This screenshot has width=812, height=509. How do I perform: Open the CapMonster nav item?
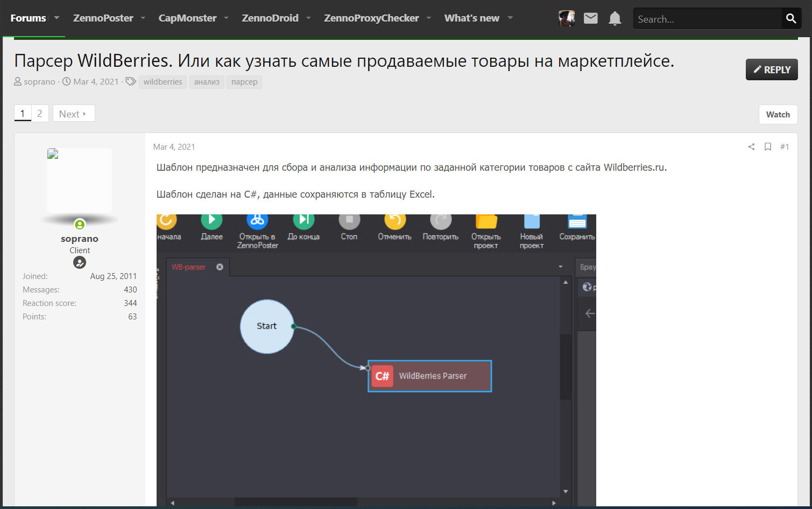pyautogui.click(x=187, y=18)
